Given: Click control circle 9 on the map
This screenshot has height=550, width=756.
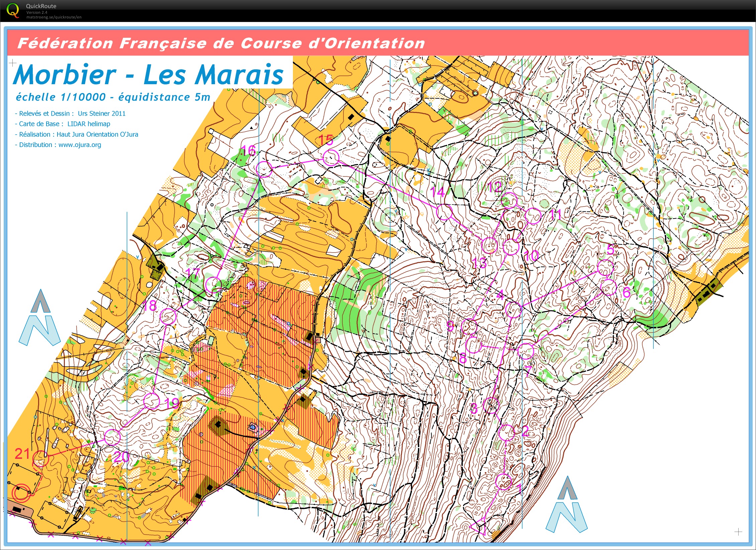Looking at the screenshot, I should [x=469, y=326].
